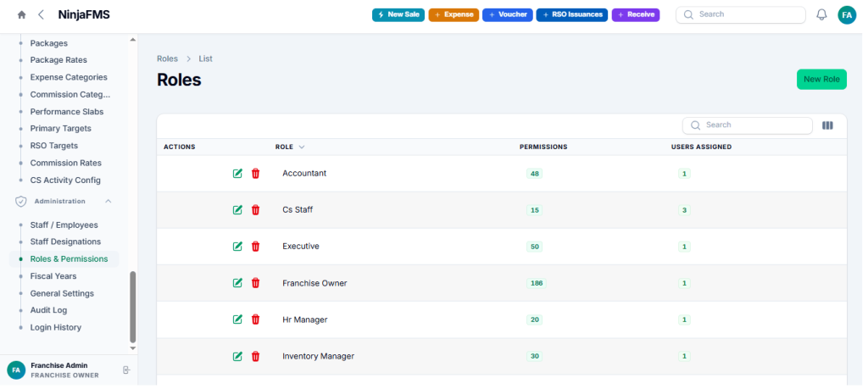Edit the Executive role
Image resolution: width=868 pixels, height=389 pixels.
pos(237,247)
